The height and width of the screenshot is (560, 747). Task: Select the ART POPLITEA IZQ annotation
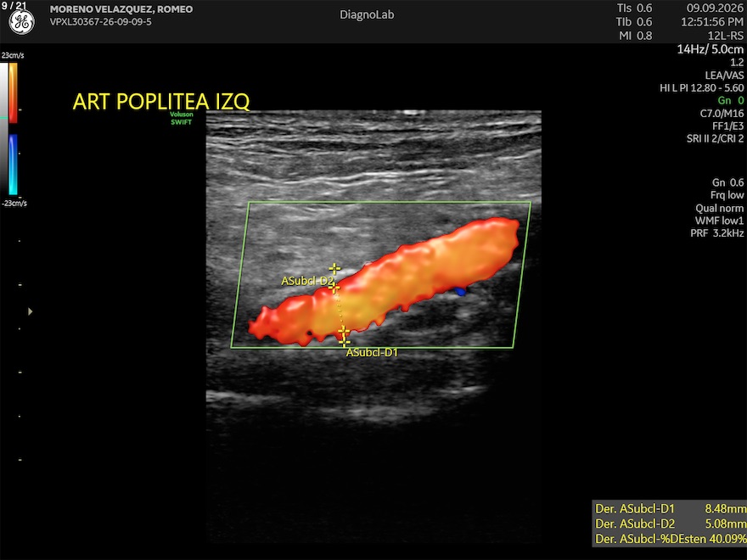click(x=161, y=102)
